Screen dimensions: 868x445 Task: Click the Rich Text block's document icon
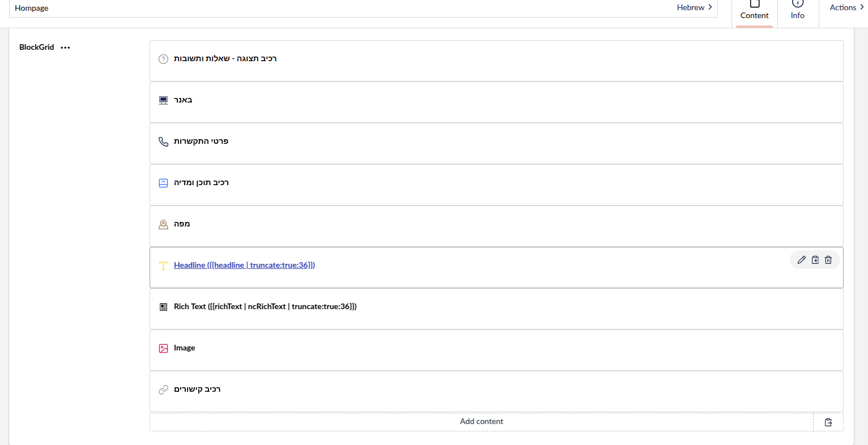(163, 307)
